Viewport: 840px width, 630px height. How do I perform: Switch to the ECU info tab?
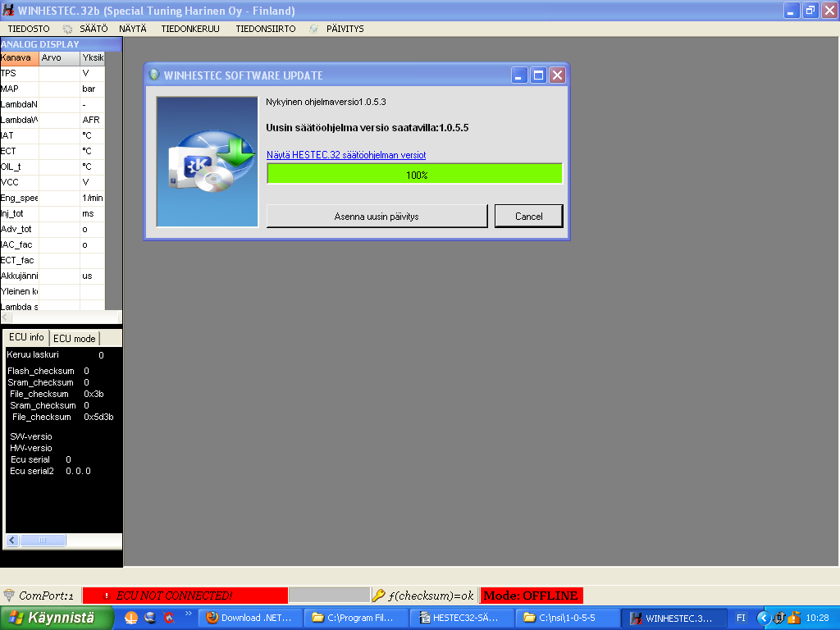tap(26, 337)
